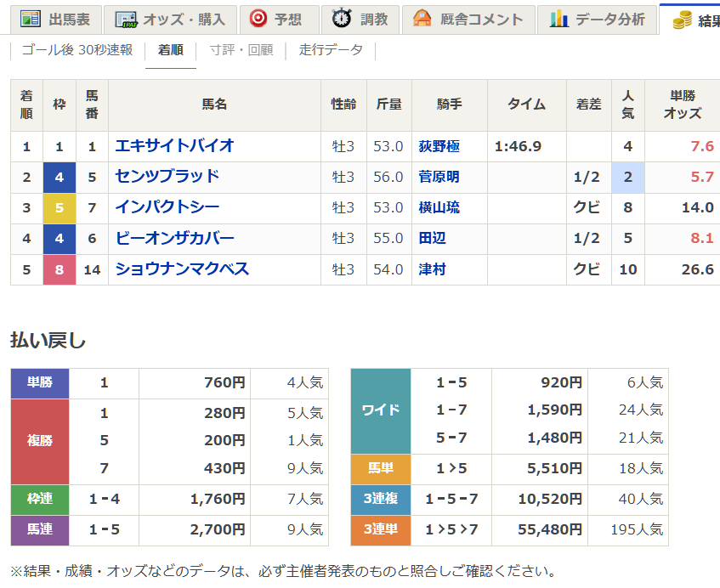Click the 2,700円 quinella payout
Image resolution: width=720 pixels, height=588 pixels.
tap(218, 529)
